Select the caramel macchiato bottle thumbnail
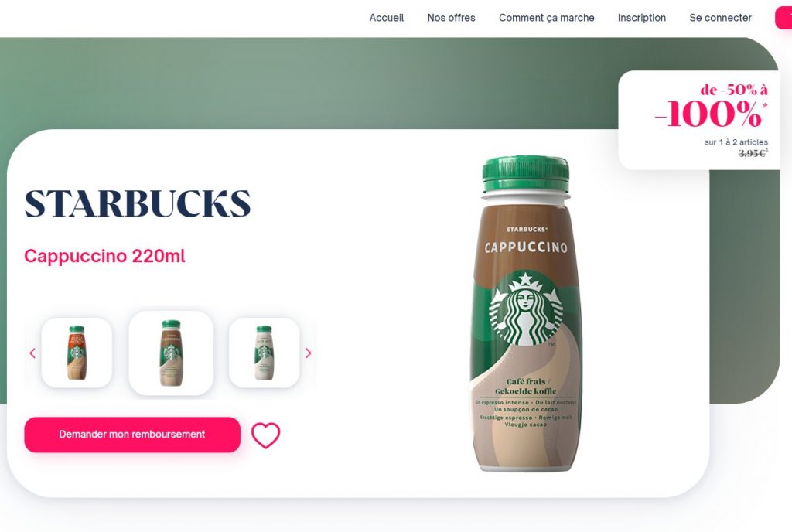This screenshot has height=532, width=792. coord(77,353)
